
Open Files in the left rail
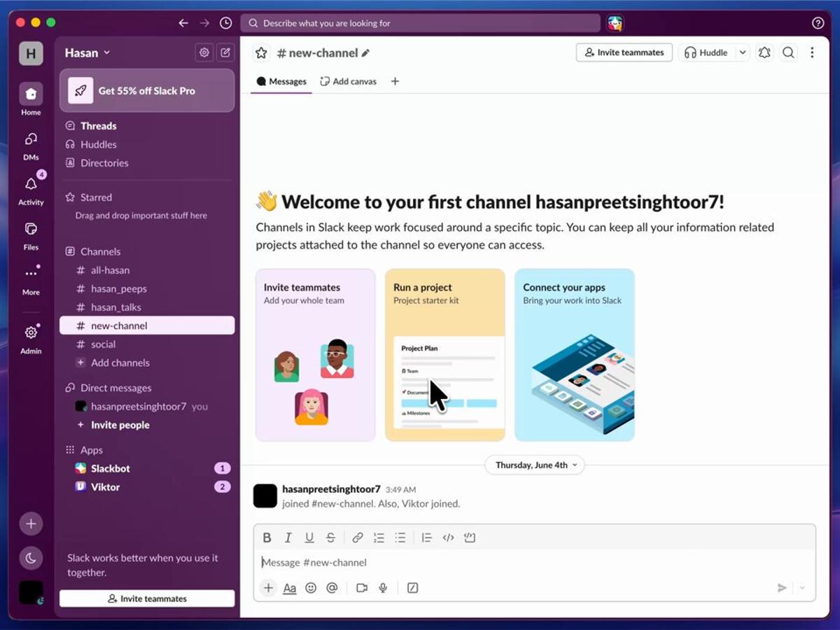tap(31, 228)
